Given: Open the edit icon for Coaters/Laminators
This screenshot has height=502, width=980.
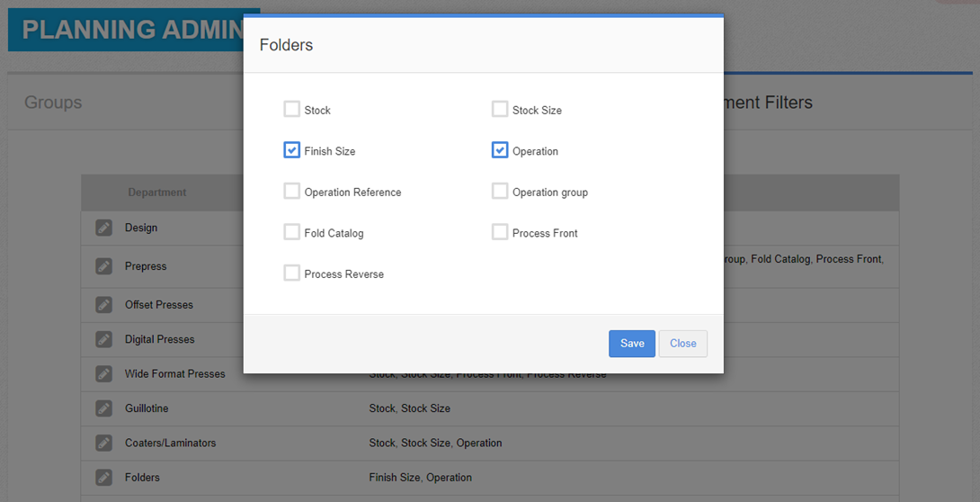Looking at the screenshot, I should point(104,443).
